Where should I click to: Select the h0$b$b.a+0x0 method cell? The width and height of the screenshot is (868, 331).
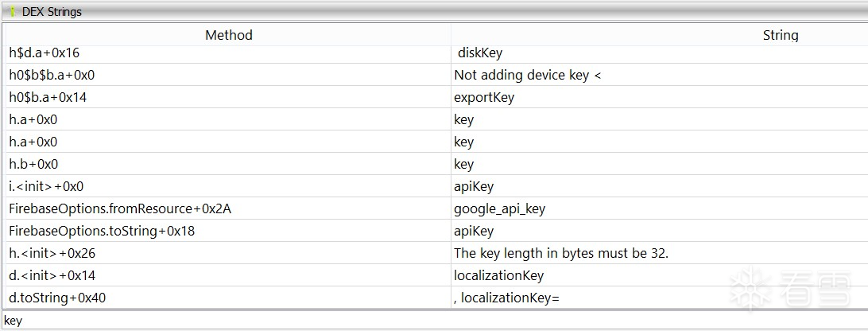coord(52,75)
